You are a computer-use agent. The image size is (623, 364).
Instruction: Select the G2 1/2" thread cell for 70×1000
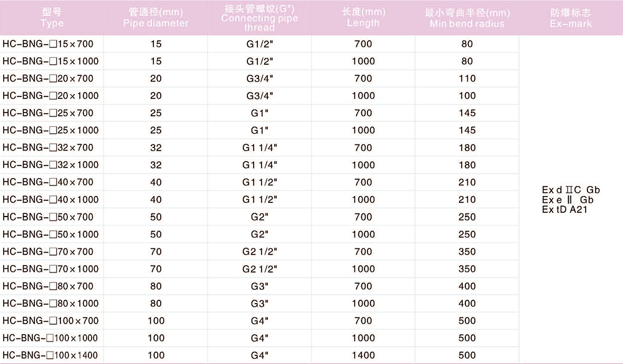pyautogui.click(x=259, y=269)
